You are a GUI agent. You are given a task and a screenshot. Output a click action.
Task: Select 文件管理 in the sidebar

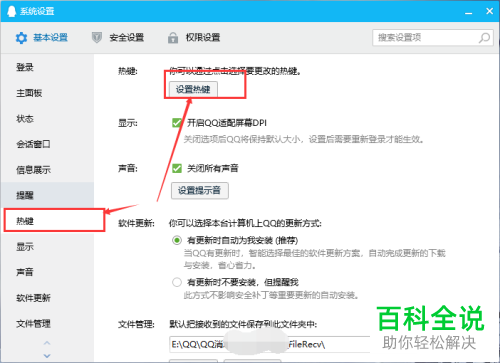47,323
